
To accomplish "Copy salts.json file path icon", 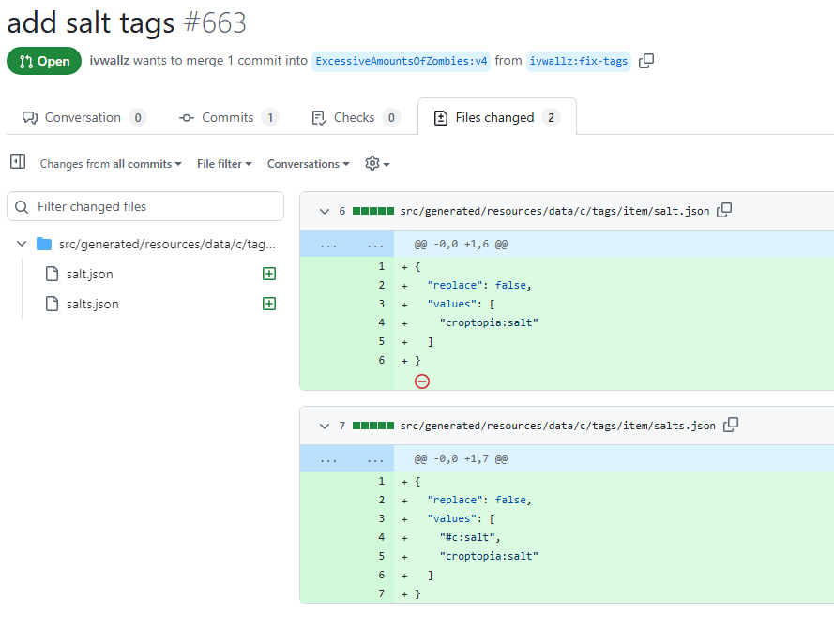I will (x=731, y=425).
